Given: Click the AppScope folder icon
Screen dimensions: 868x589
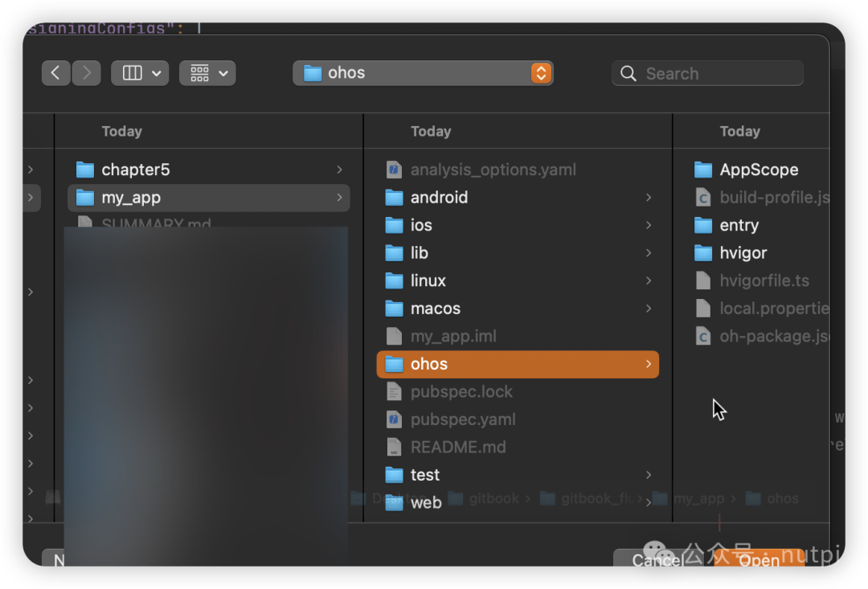Looking at the screenshot, I should [703, 170].
